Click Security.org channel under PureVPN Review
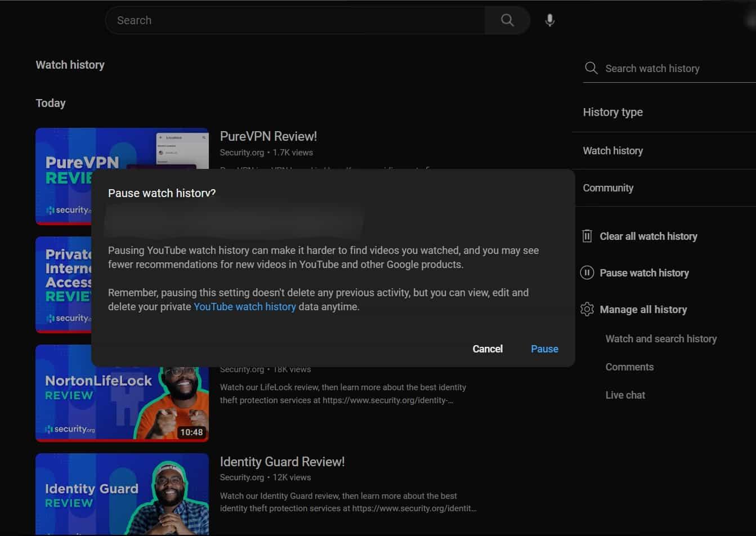Screen dimensions: 756x536 coord(242,153)
